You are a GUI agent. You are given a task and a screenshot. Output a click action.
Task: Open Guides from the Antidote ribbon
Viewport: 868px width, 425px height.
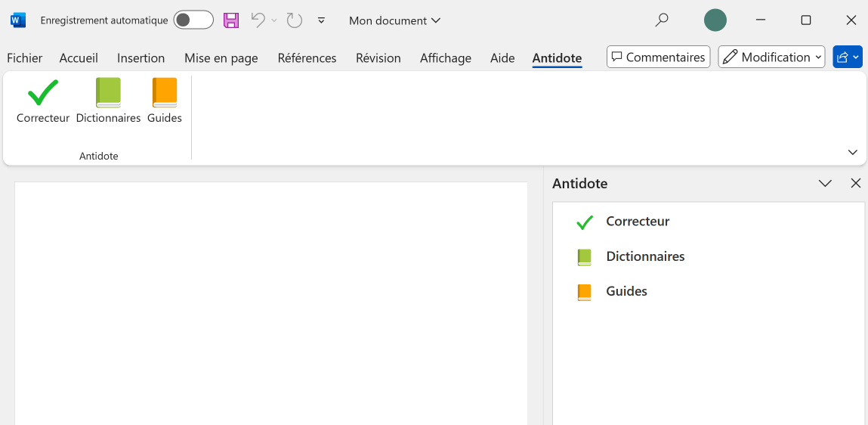pyautogui.click(x=165, y=101)
